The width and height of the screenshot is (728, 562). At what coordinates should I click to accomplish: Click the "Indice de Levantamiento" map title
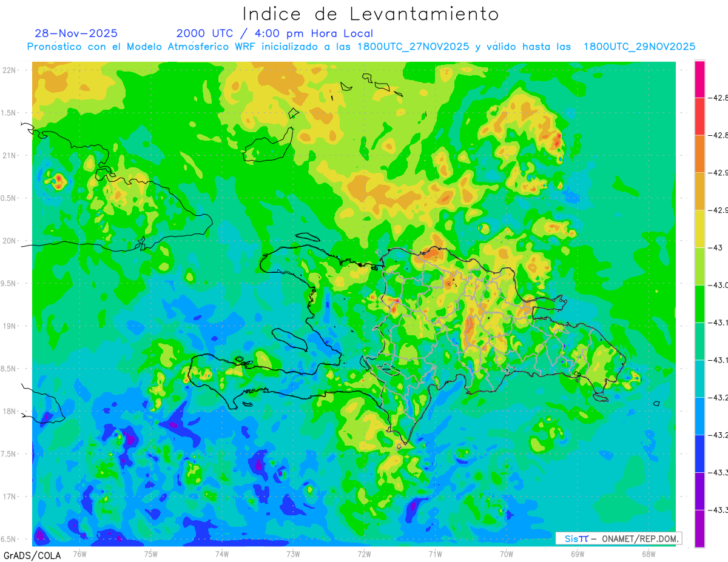click(x=371, y=13)
